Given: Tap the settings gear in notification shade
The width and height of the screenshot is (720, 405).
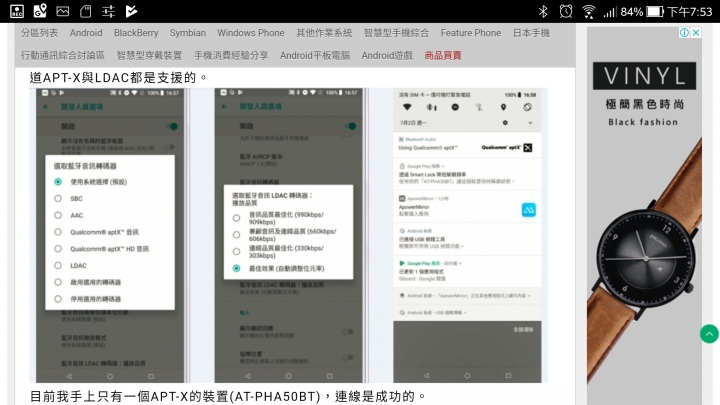Looking at the screenshot, I should click(x=505, y=123).
